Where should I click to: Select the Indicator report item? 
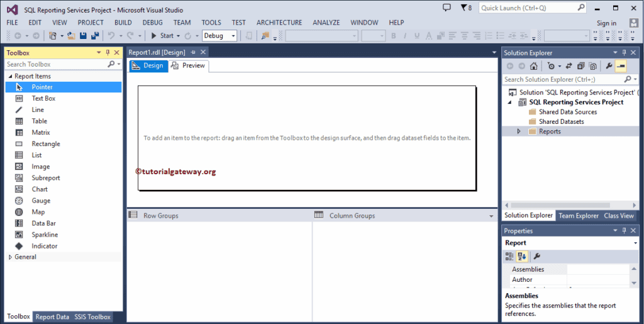point(64,246)
